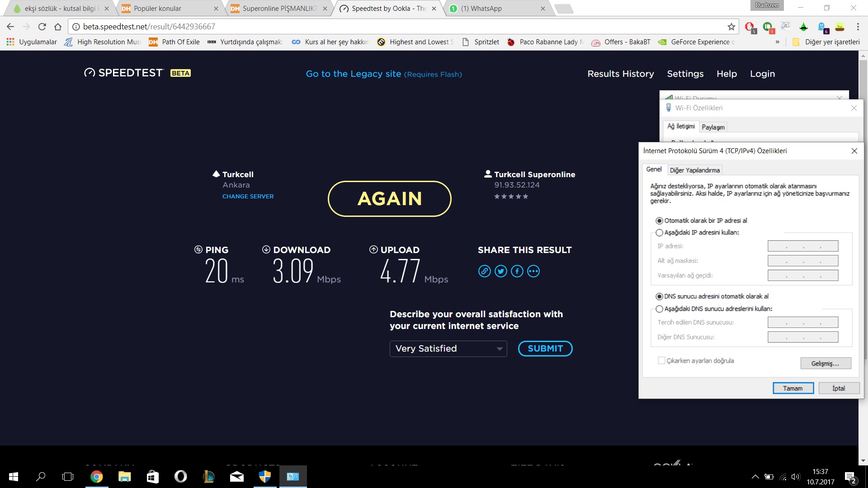The width and height of the screenshot is (868, 488).
Task: Open League of Legends taskbar icon
Action: [x=208, y=476]
